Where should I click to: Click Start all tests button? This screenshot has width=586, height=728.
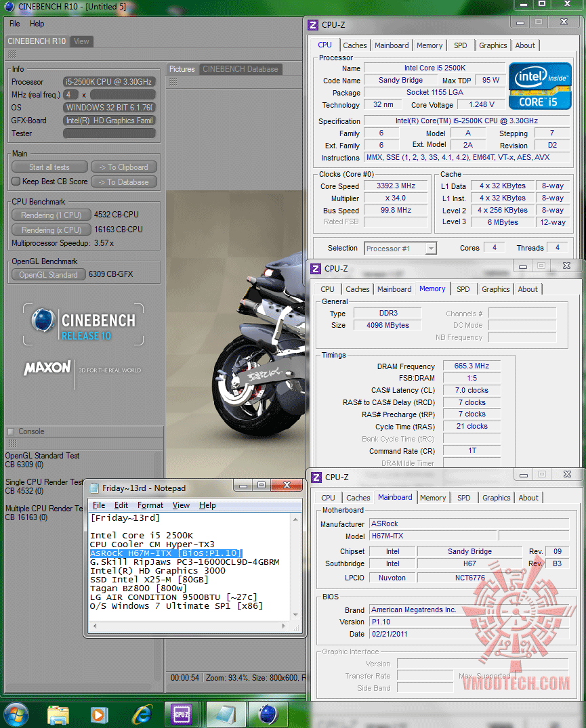tap(49, 167)
